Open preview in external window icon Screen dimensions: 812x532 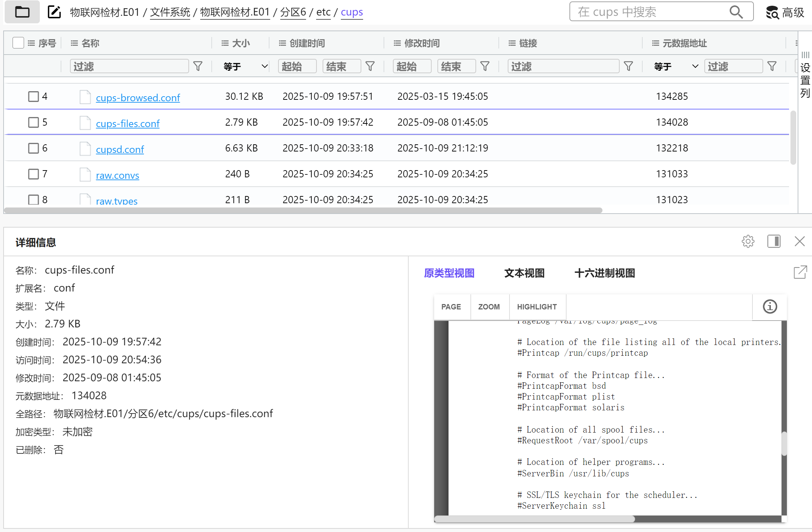click(800, 272)
